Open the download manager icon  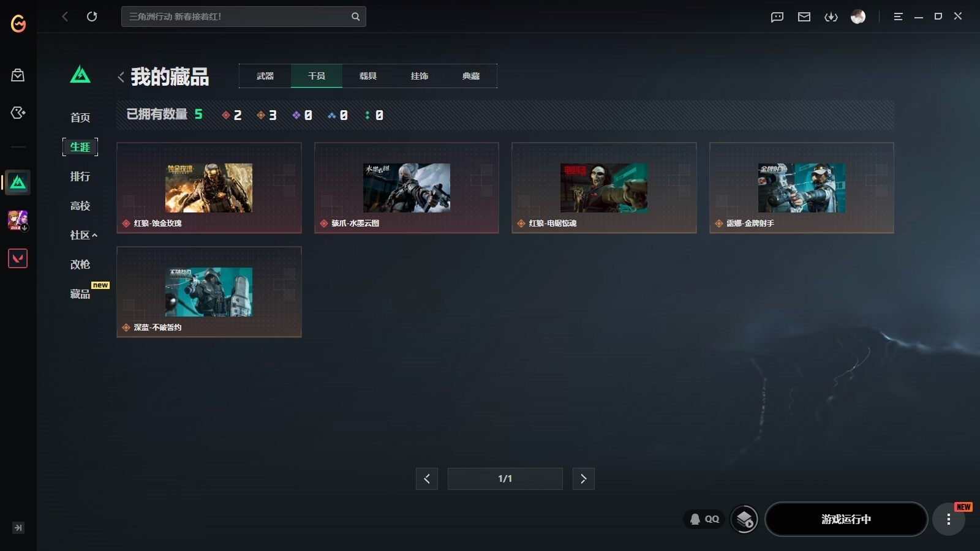pos(831,17)
